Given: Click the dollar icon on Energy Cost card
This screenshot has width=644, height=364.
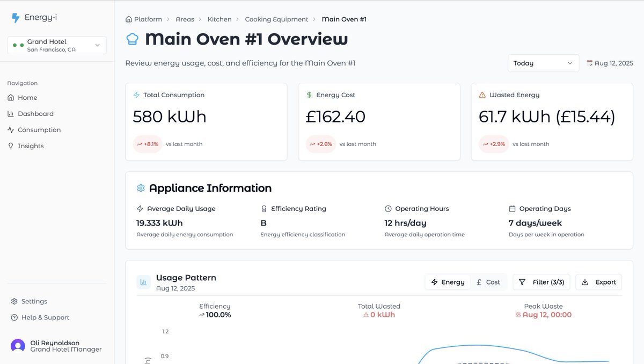Looking at the screenshot, I should point(309,95).
